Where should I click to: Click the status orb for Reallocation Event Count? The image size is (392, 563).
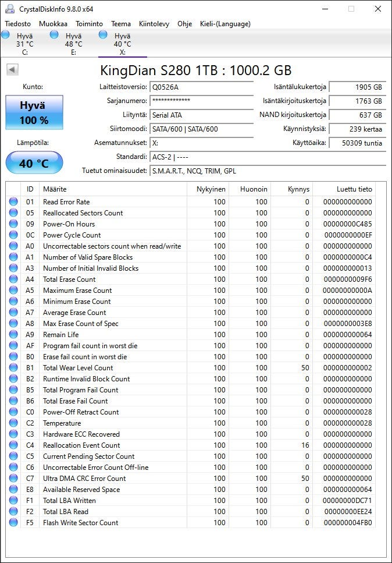coord(13,445)
